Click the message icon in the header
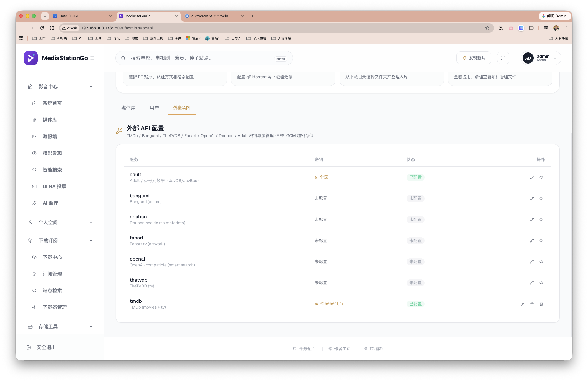The width and height of the screenshot is (588, 381). 503,58
